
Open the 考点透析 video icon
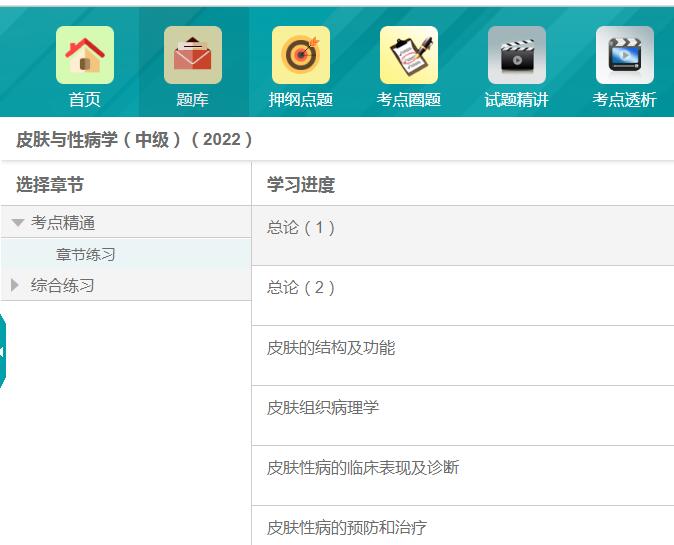point(625,55)
